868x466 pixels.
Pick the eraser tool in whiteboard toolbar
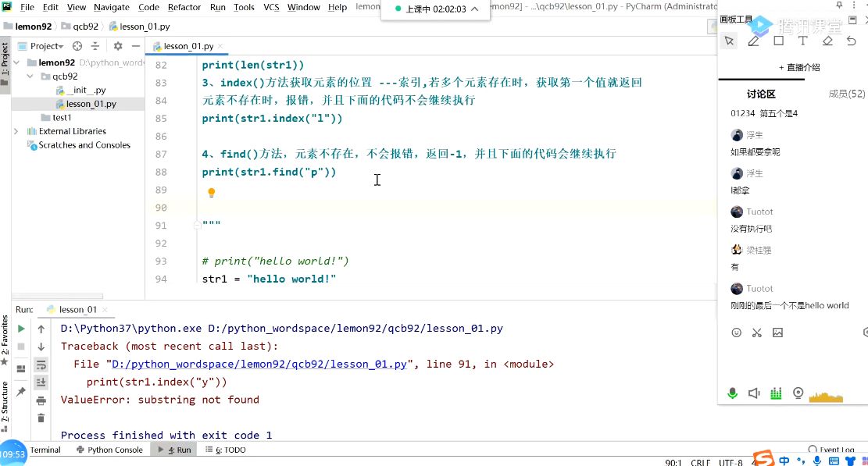coord(827,41)
